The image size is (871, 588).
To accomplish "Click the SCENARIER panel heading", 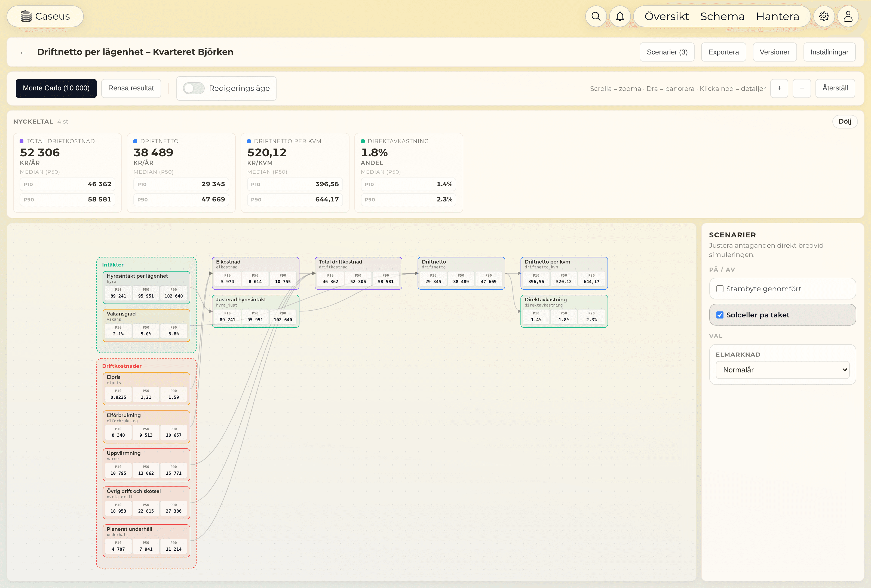I will pos(732,235).
